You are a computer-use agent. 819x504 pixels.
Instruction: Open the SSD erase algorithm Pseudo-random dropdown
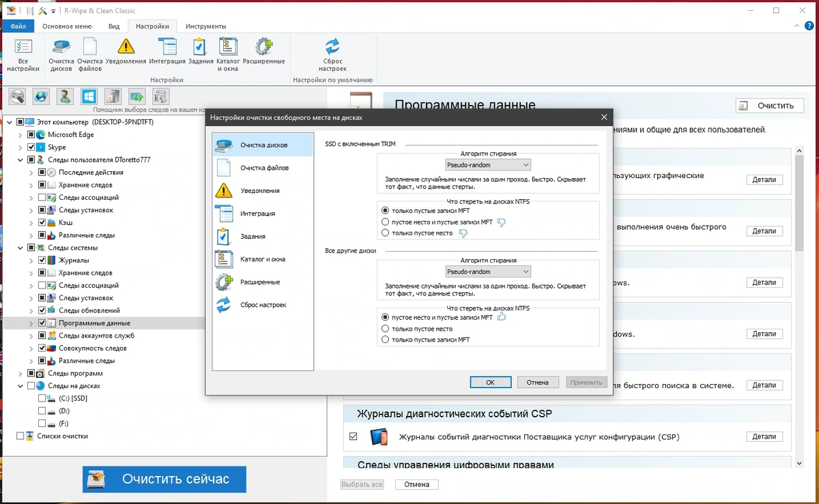(x=487, y=165)
